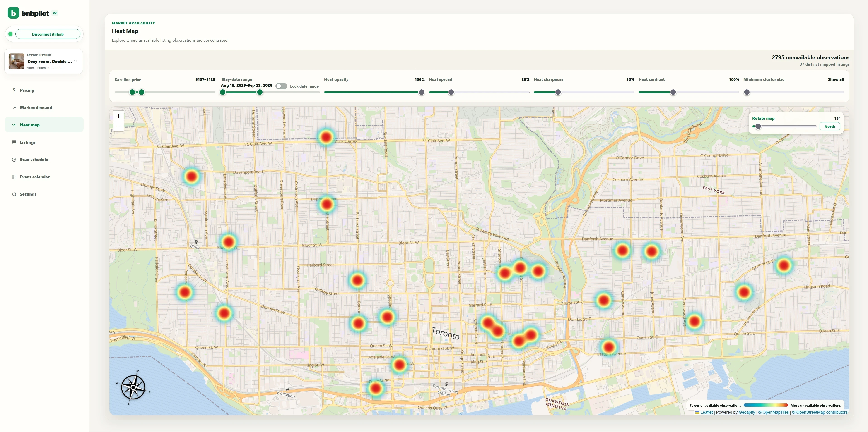Screen dimensions: 868x432
Task: Zoom in the map with plus
Action: (x=119, y=116)
